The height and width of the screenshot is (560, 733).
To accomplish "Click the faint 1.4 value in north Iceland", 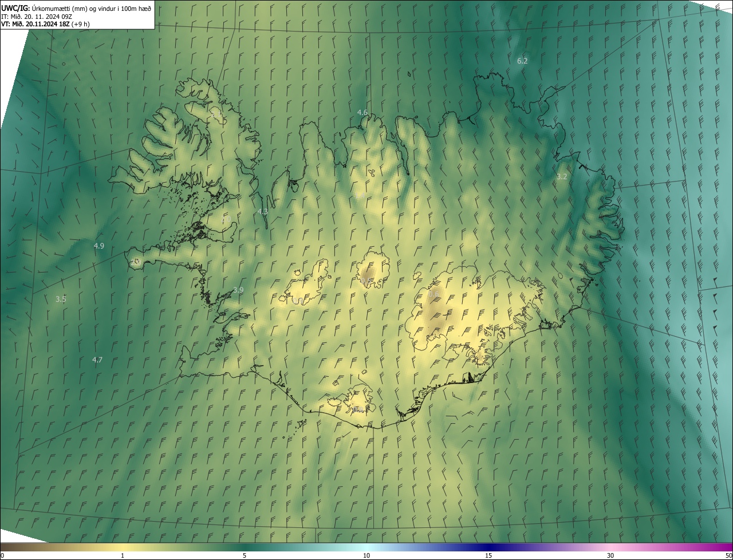I will 361,195.
